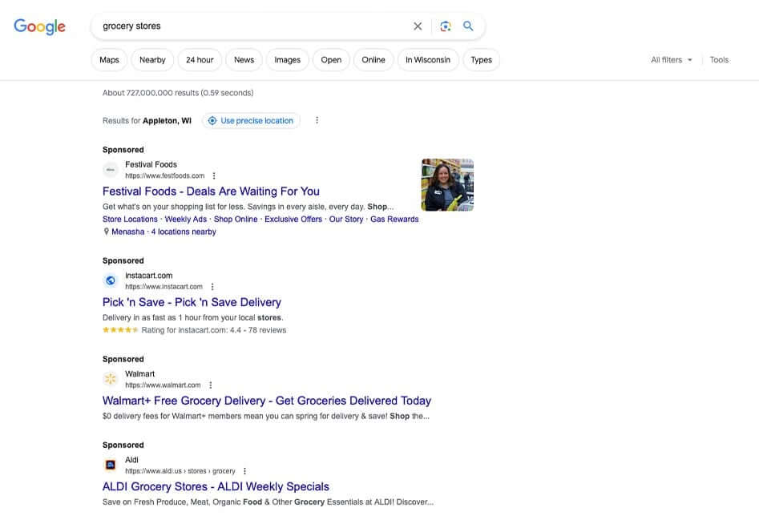This screenshot has width=759, height=532.
Task: Switch to the Images tab
Action: click(x=287, y=60)
